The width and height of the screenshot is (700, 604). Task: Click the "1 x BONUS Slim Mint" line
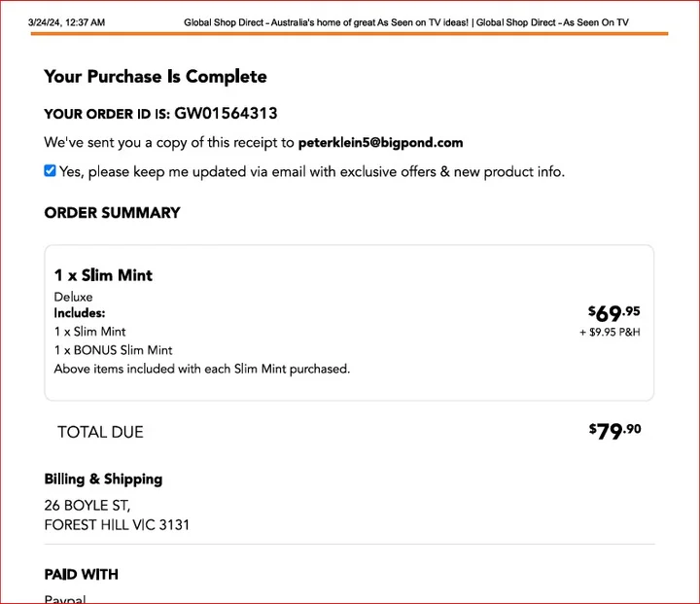(113, 350)
